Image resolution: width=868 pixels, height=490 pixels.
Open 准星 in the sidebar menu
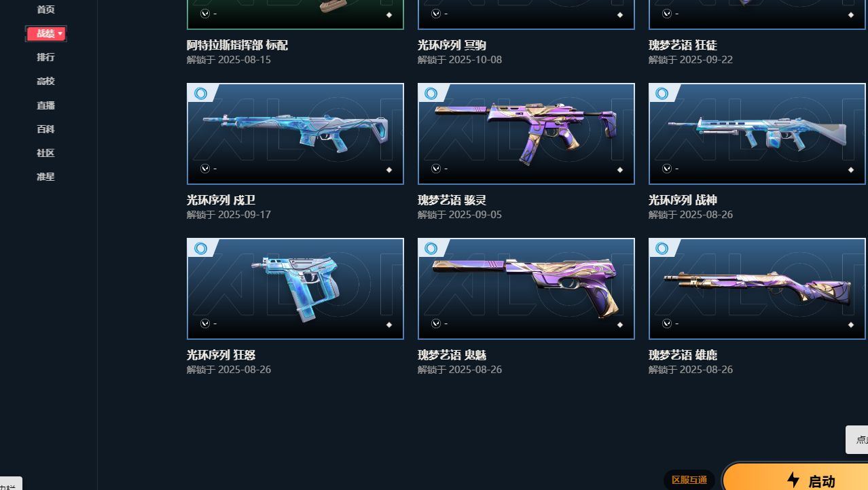pyautogui.click(x=46, y=177)
